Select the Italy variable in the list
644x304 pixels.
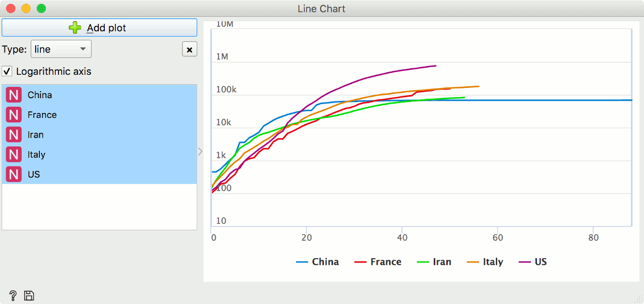click(99, 154)
